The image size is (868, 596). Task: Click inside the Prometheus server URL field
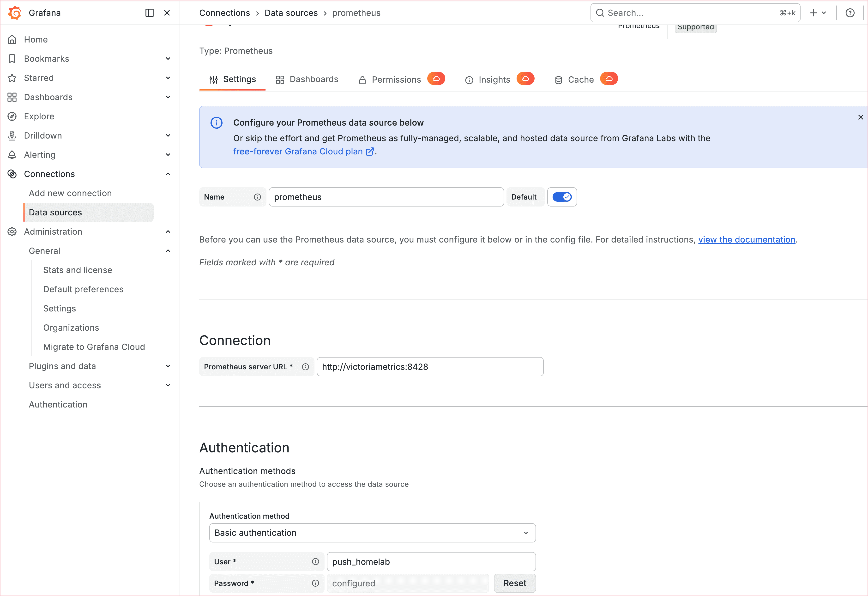(430, 367)
